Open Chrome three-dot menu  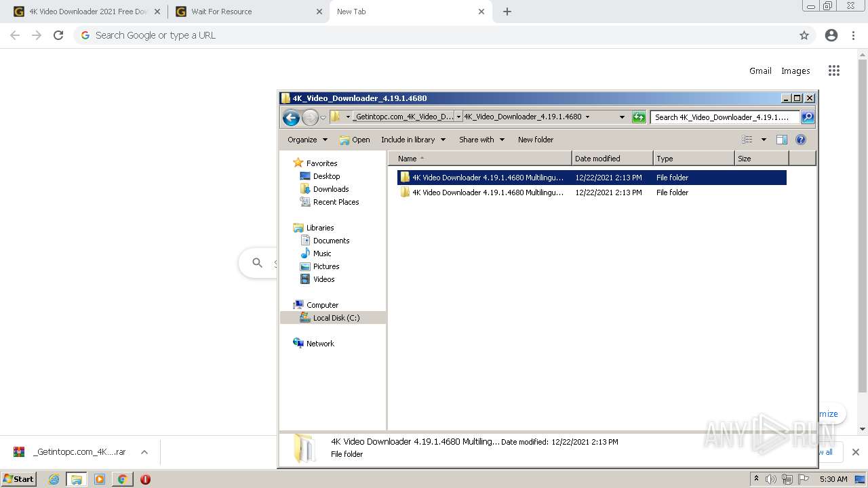pyautogui.click(x=854, y=35)
